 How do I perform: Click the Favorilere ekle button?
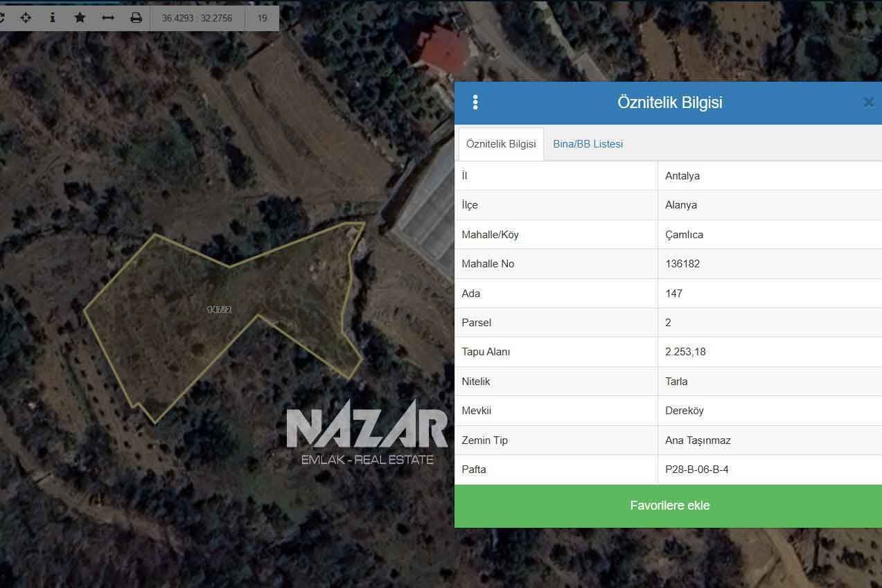coord(669,506)
